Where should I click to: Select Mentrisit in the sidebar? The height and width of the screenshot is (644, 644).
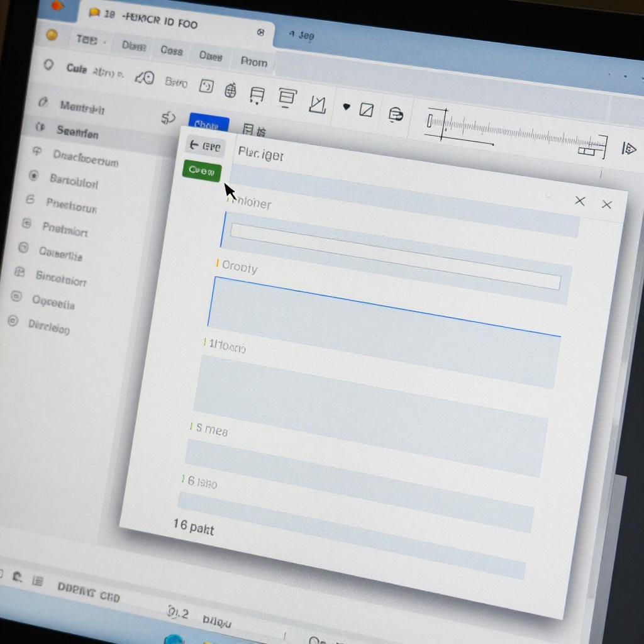click(82, 107)
